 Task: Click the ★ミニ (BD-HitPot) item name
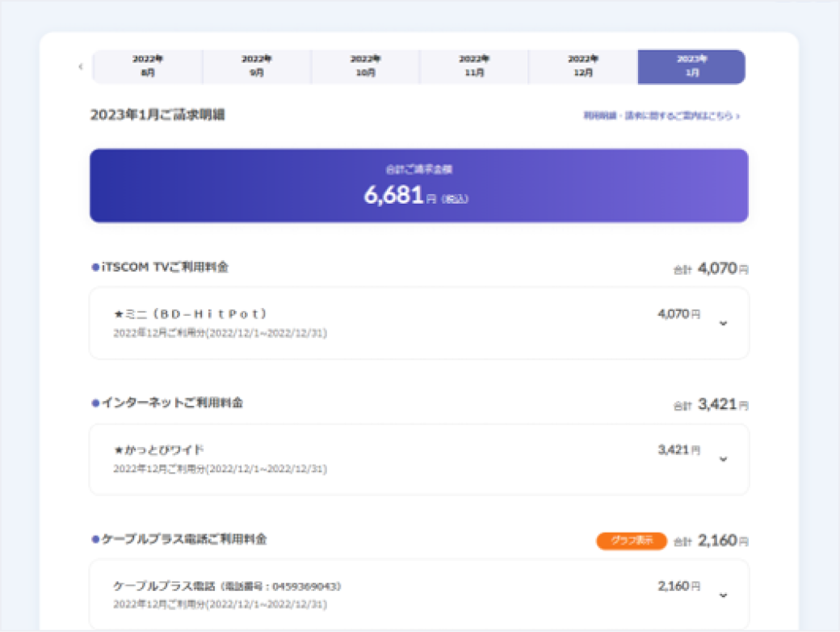tap(190, 314)
